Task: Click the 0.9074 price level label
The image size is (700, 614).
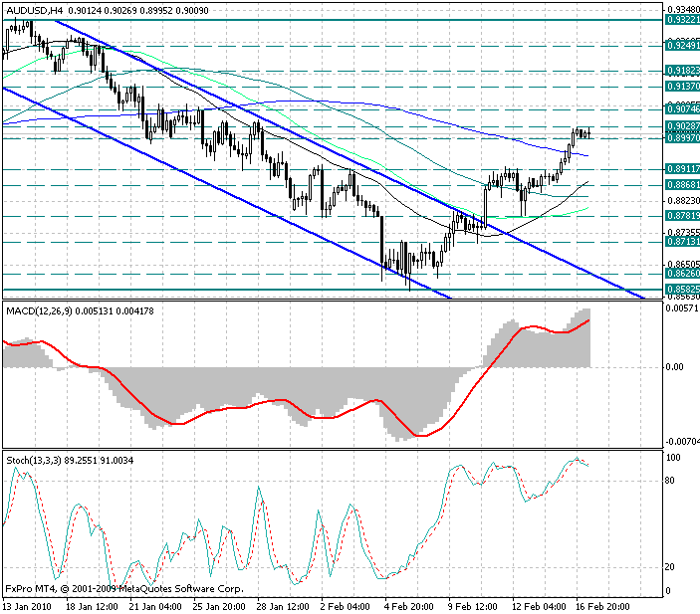Action: pyautogui.click(x=682, y=108)
